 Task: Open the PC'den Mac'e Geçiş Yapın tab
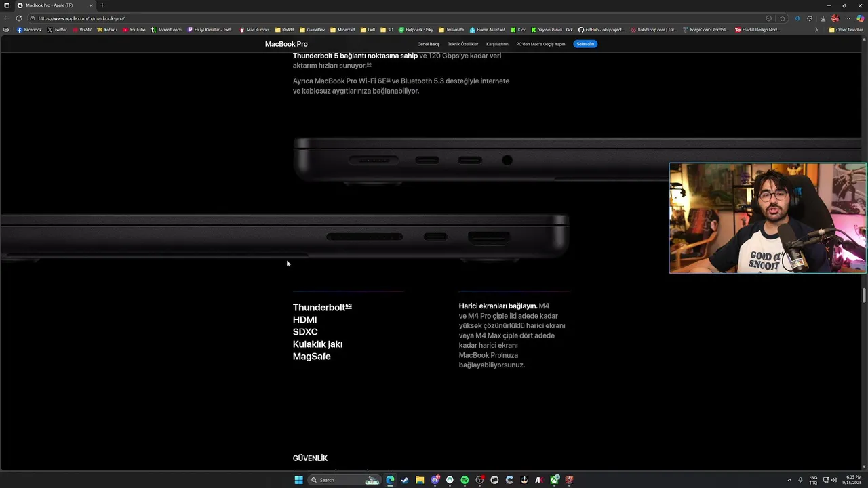540,44
